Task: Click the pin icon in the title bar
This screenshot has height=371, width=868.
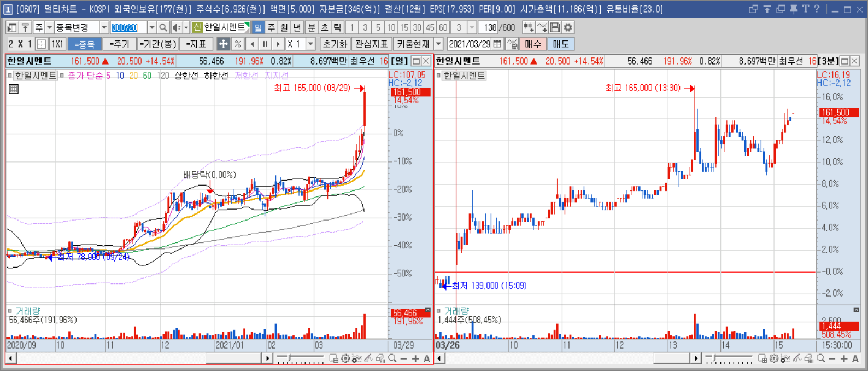Action: pyautogui.click(x=794, y=9)
